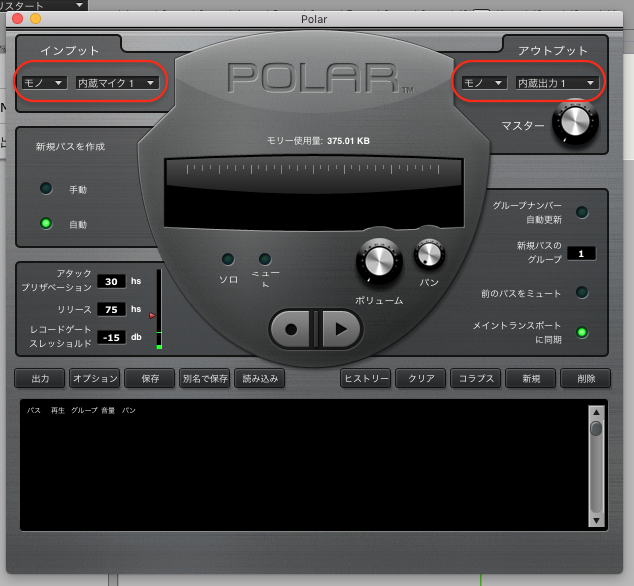Click the 新規 new button
Screen dimensions: 634x586
(x=531, y=379)
